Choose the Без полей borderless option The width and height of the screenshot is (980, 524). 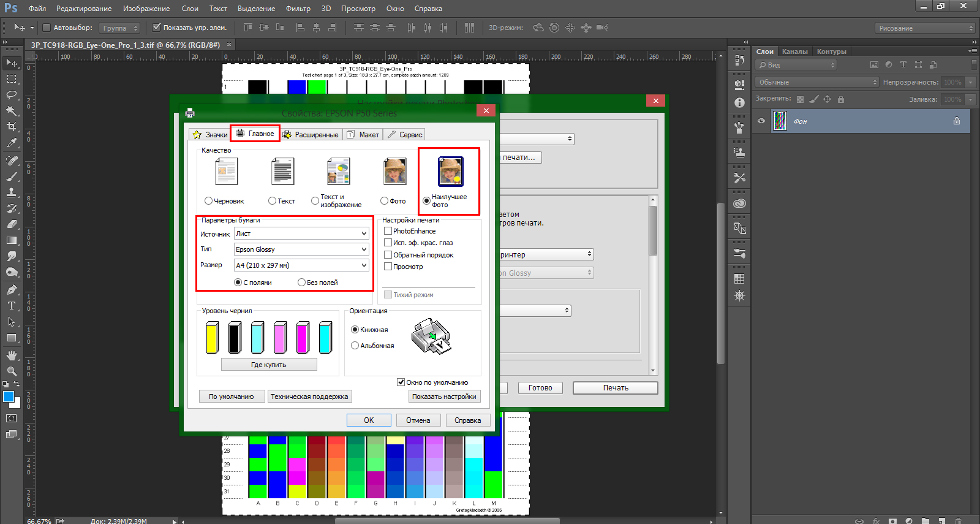pyautogui.click(x=301, y=283)
